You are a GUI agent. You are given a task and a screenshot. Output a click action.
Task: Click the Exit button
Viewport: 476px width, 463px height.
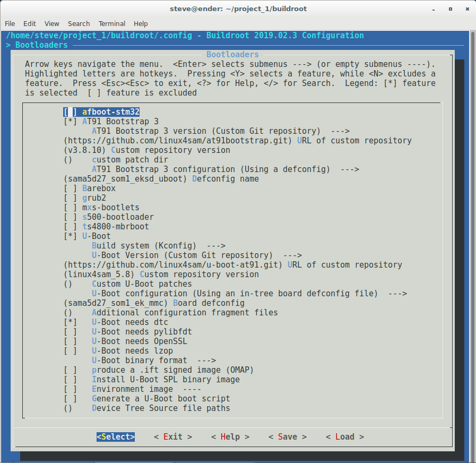(173, 436)
